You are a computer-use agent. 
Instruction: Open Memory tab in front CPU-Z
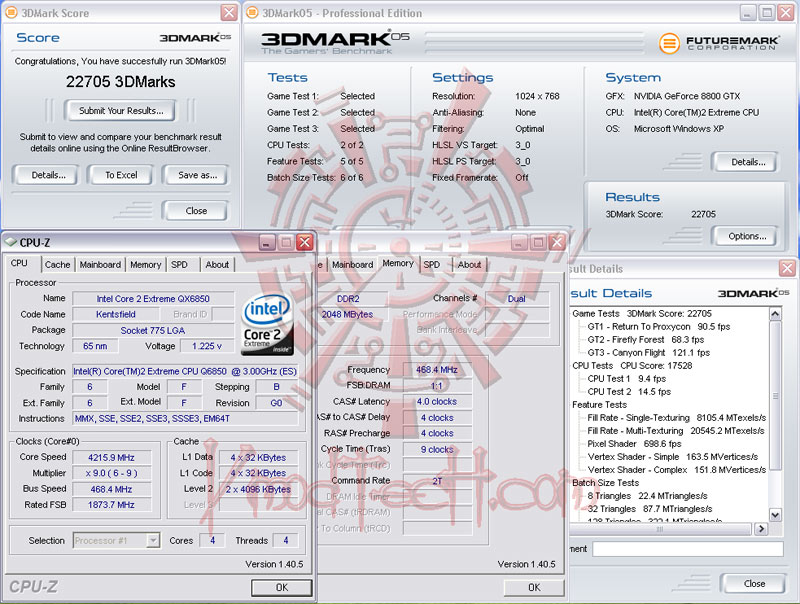[145, 265]
